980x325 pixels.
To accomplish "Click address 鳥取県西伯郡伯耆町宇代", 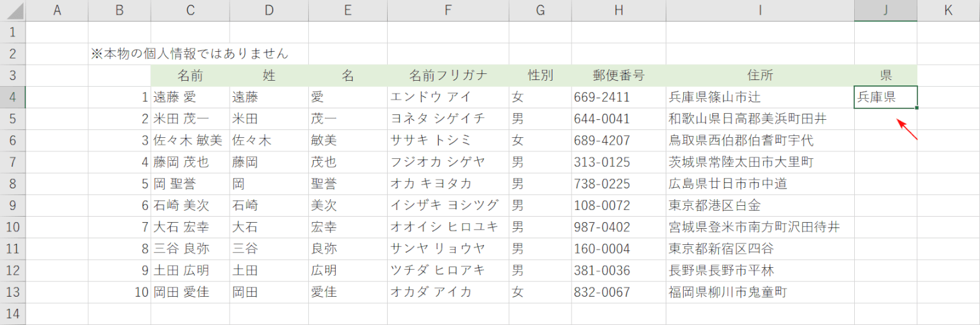I will [761, 141].
